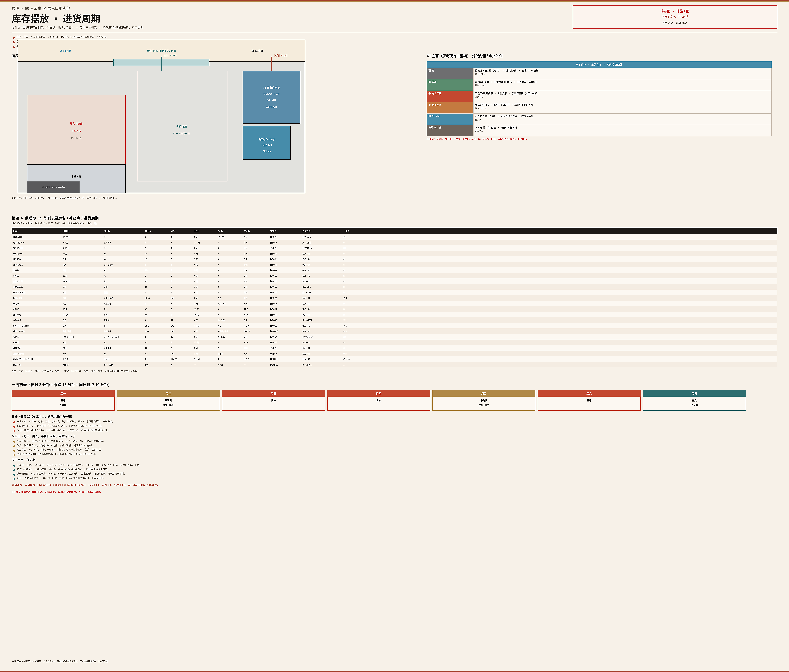Click the 日补（每天 22:00 或早上） subheading

[42, 416]
